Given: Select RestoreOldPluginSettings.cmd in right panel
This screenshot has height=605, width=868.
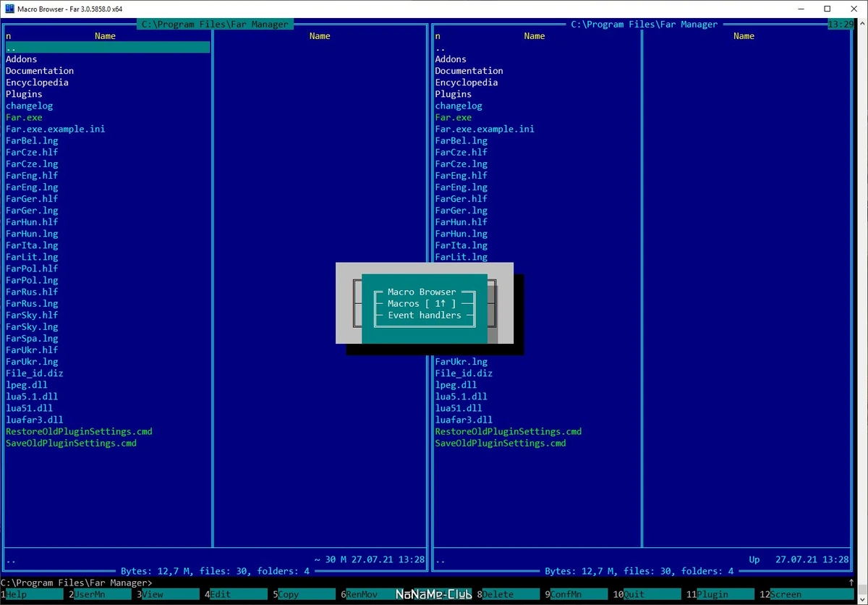Looking at the screenshot, I should coord(509,431).
